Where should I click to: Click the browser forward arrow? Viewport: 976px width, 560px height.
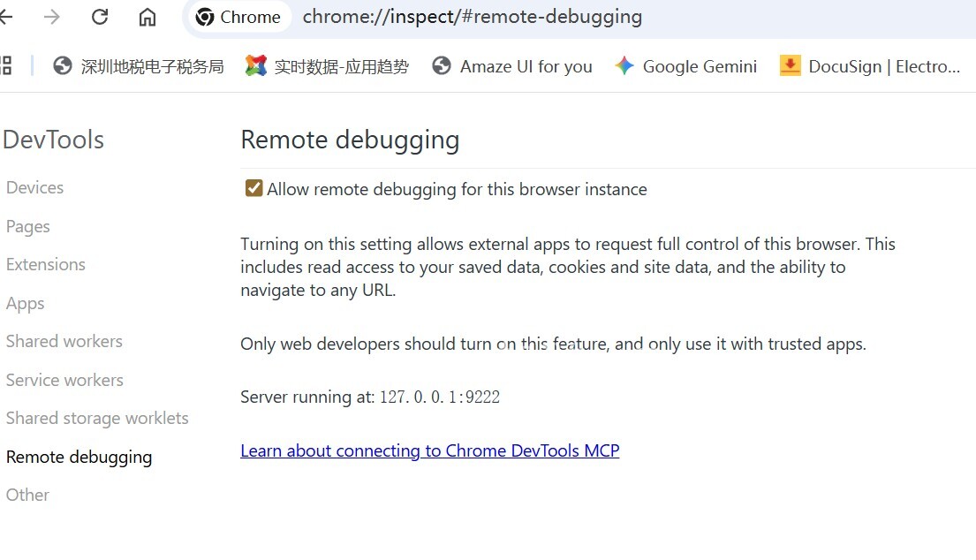pos(52,17)
